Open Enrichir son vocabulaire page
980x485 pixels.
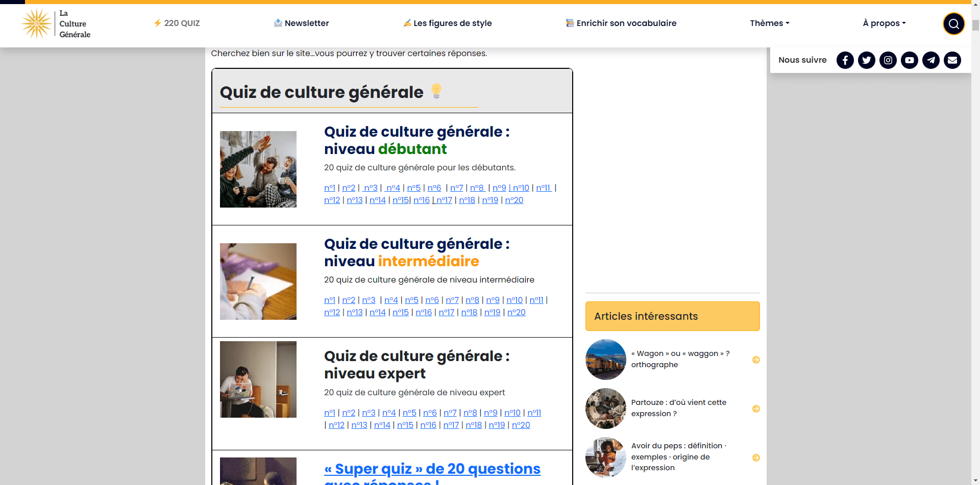coord(621,23)
